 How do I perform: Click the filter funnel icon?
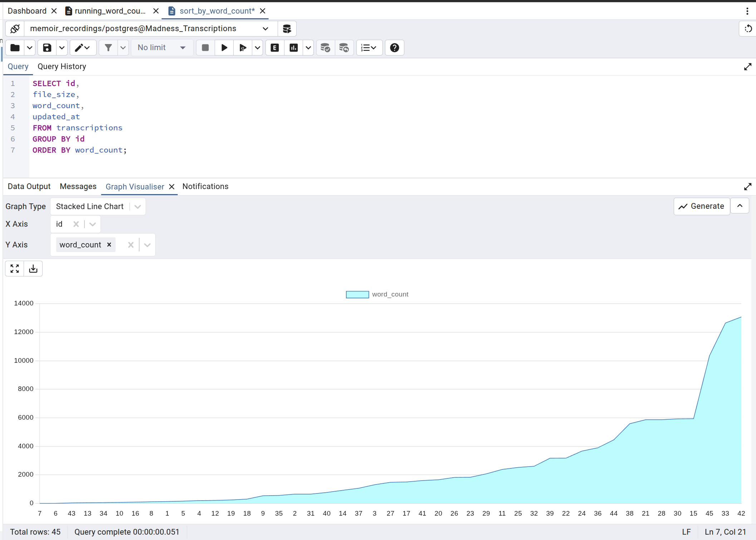[108, 48]
